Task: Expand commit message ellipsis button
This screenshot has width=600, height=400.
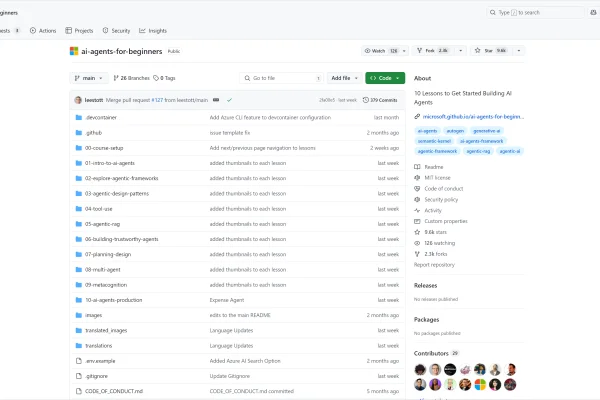Action: [x=216, y=100]
